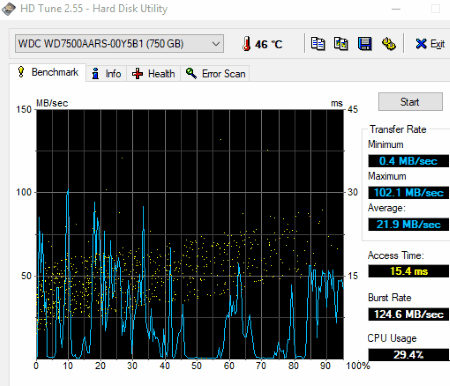Select the minimum value 0.4 MB/sec
The width and height of the screenshot is (450, 386).
click(408, 161)
